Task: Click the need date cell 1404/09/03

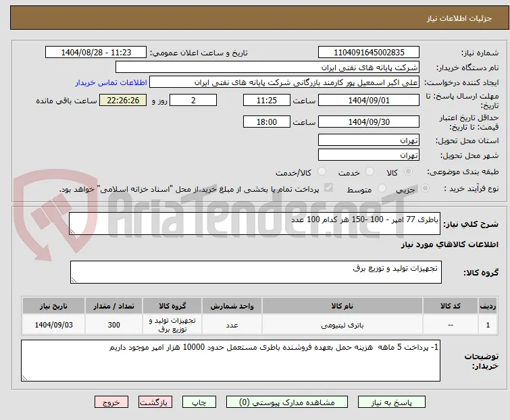Action: [53, 325]
